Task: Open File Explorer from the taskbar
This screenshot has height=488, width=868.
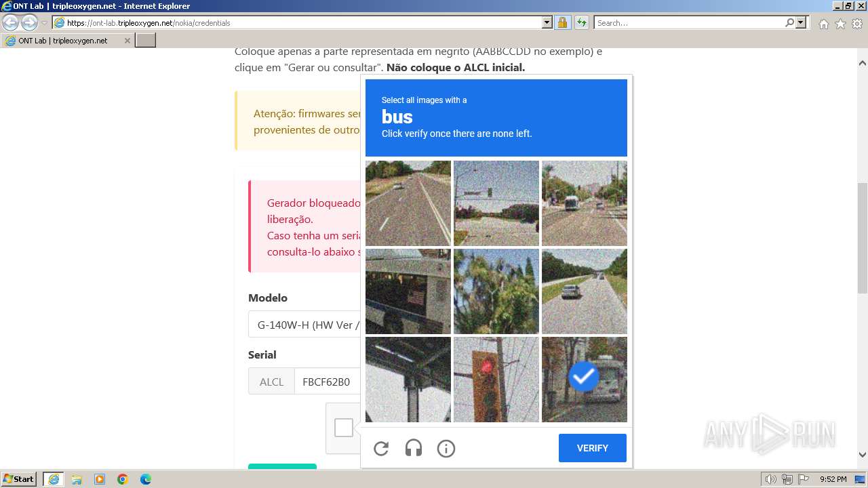Action: [77, 479]
